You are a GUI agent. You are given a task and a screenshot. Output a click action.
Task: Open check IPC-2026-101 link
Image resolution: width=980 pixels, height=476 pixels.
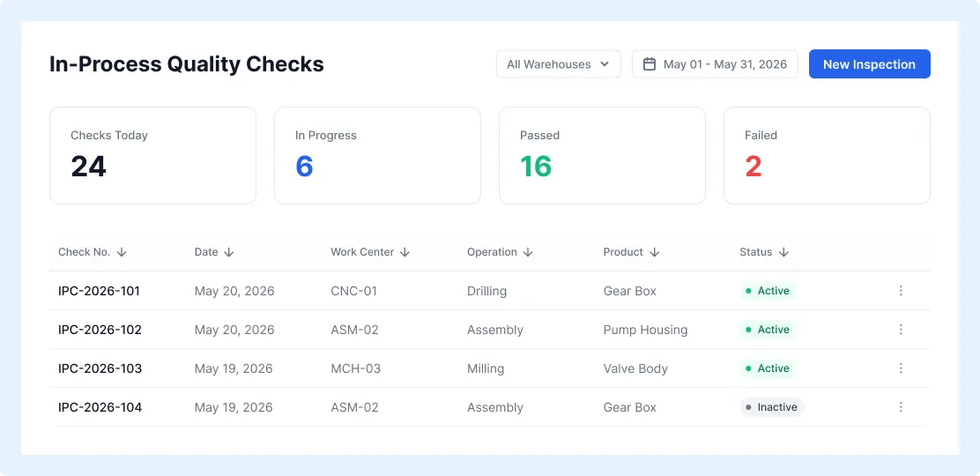coord(99,291)
